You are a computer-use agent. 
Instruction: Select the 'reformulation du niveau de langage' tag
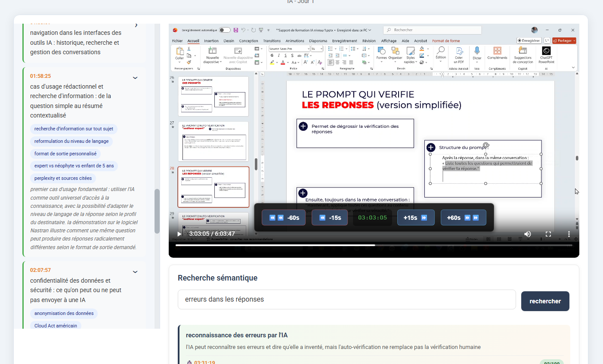tap(71, 141)
